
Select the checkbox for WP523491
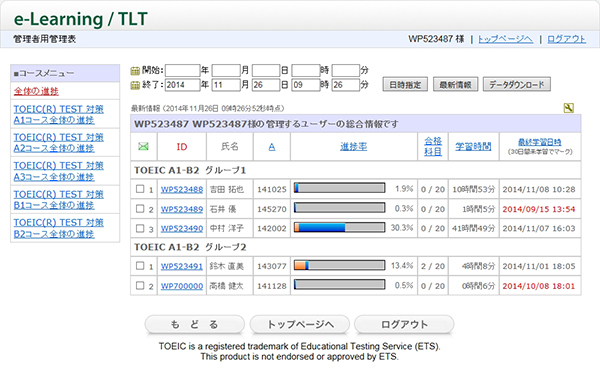tap(140, 266)
